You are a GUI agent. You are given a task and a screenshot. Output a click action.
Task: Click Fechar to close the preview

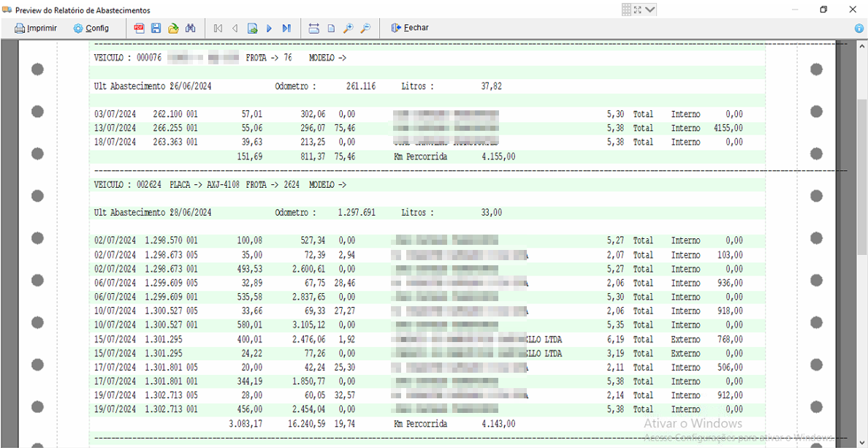coord(410,29)
